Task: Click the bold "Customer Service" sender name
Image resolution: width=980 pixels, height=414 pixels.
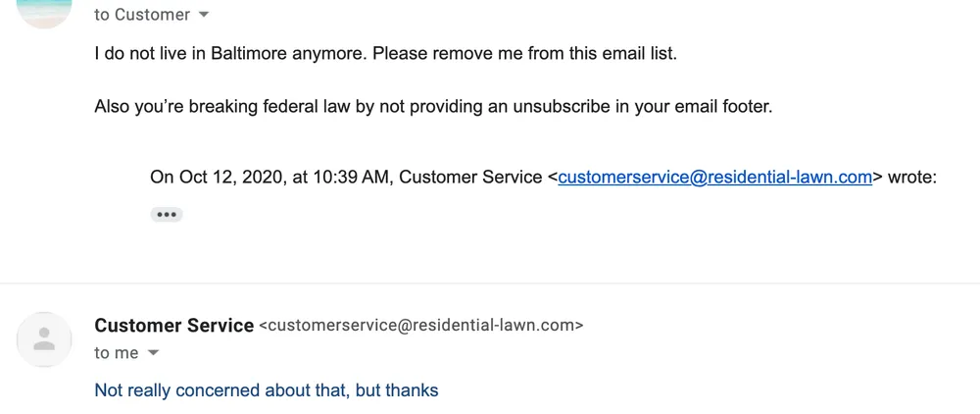Action: 173,326
